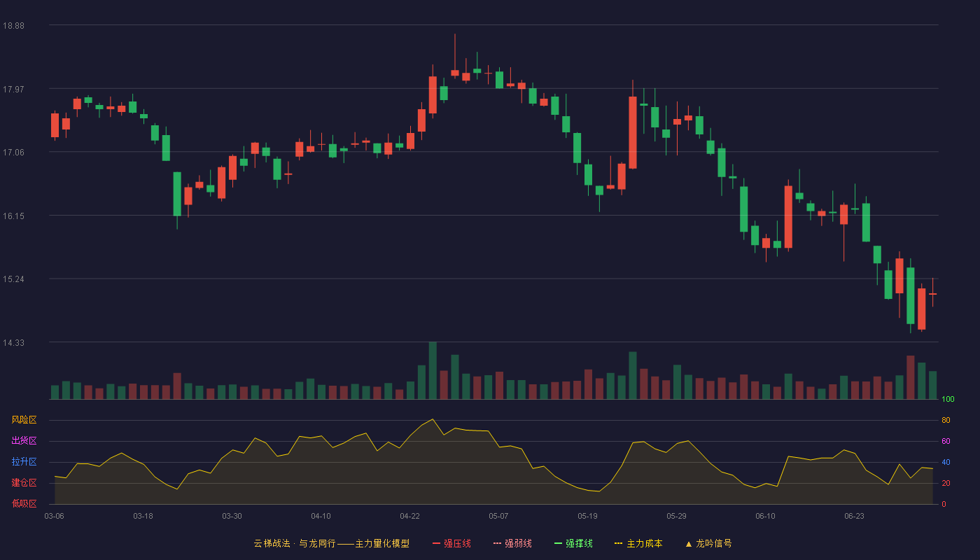
Task: Click the 80 indicator scale value
Action: tap(946, 420)
